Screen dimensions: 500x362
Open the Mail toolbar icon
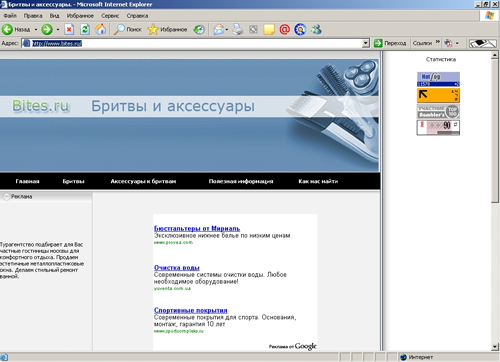(219, 30)
